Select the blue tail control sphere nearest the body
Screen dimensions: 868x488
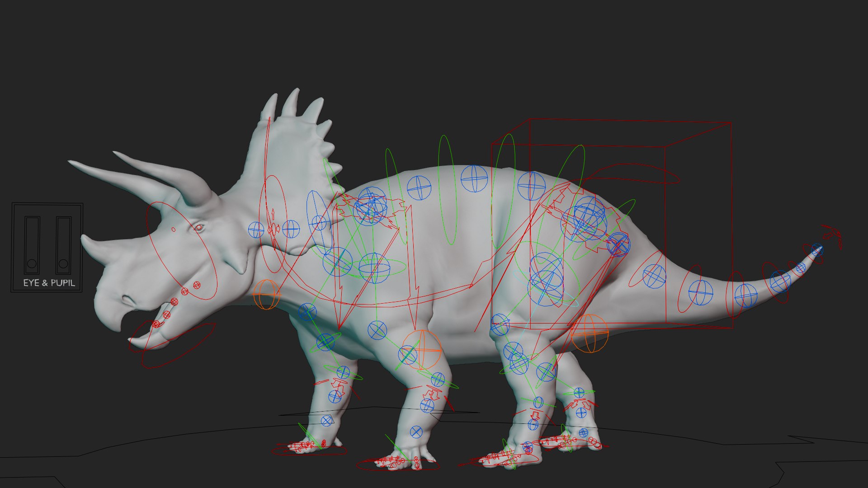coord(654,276)
